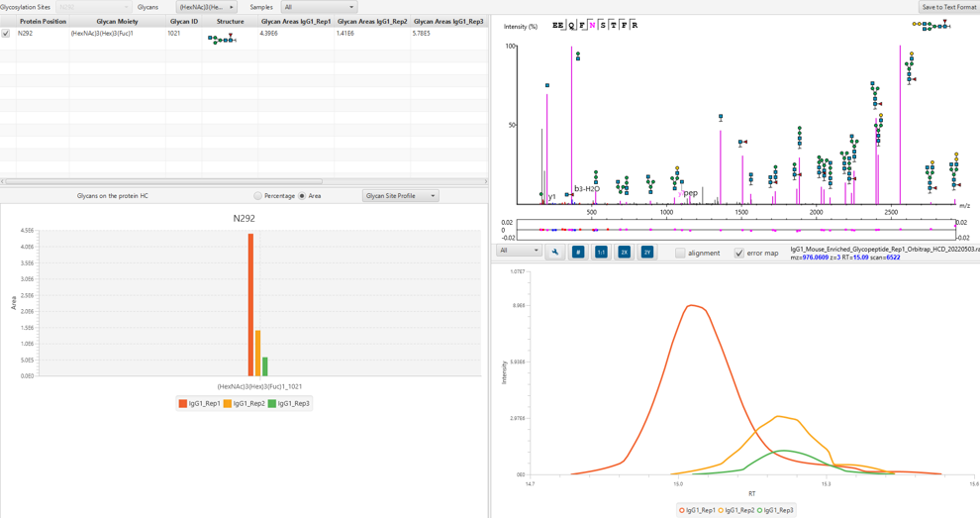Screen dimensions: 980x518
Task: Click the Structure column header
Action: point(230,21)
